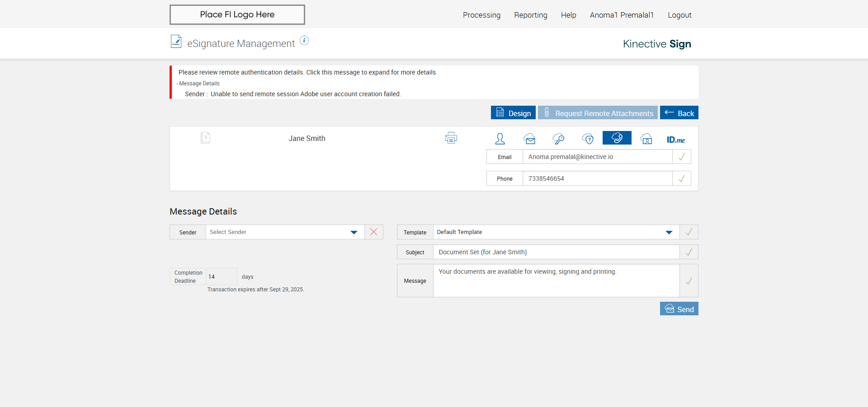Screen dimensions: 868x407
Task: Open the Reporting menu
Action: tap(530, 15)
